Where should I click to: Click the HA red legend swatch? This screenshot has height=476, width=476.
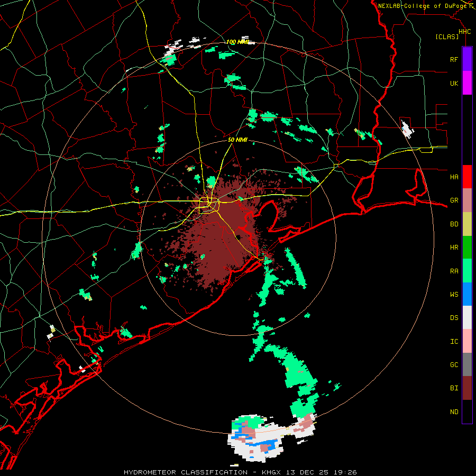click(x=467, y=177)
